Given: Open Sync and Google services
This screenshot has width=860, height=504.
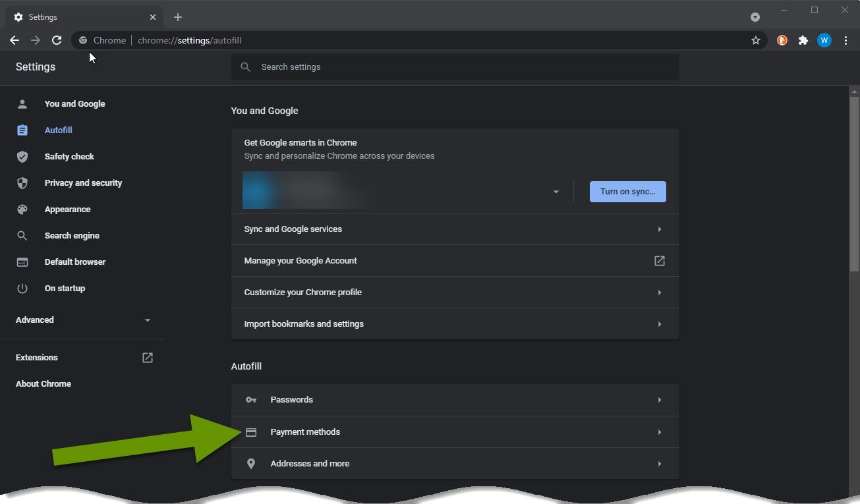Looking at the screenshot, I should click(x=455, y=229).
